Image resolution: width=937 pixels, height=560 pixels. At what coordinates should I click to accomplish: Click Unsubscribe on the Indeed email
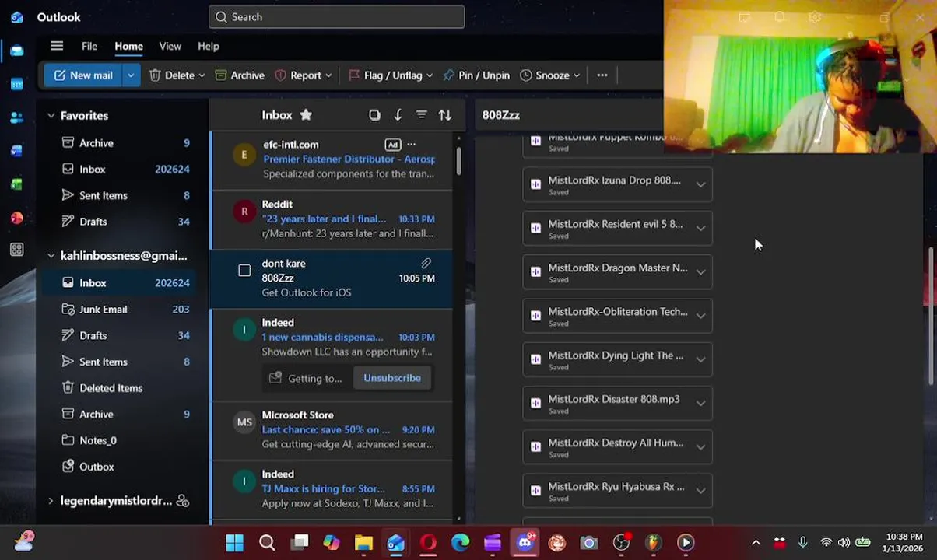(392, 378)
